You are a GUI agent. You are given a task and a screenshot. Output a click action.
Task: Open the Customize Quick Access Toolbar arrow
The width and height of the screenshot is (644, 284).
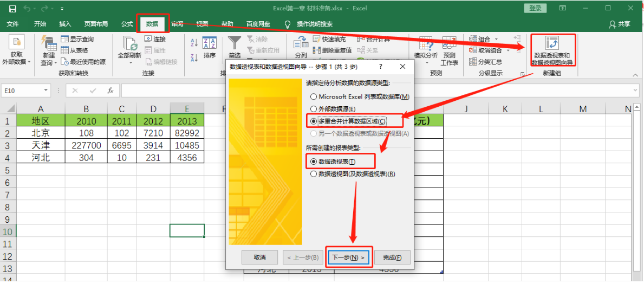point(62,9)
